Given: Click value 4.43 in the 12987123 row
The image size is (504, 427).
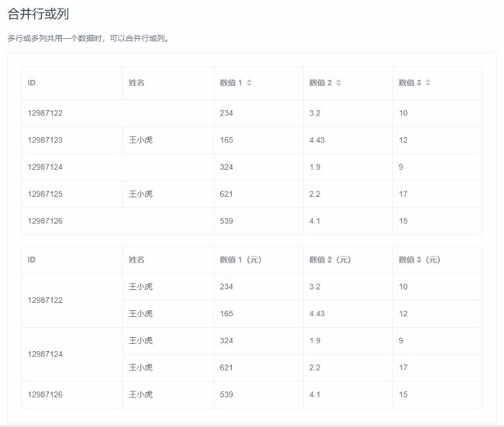Looking at the screenshot, I should point(317,139).
